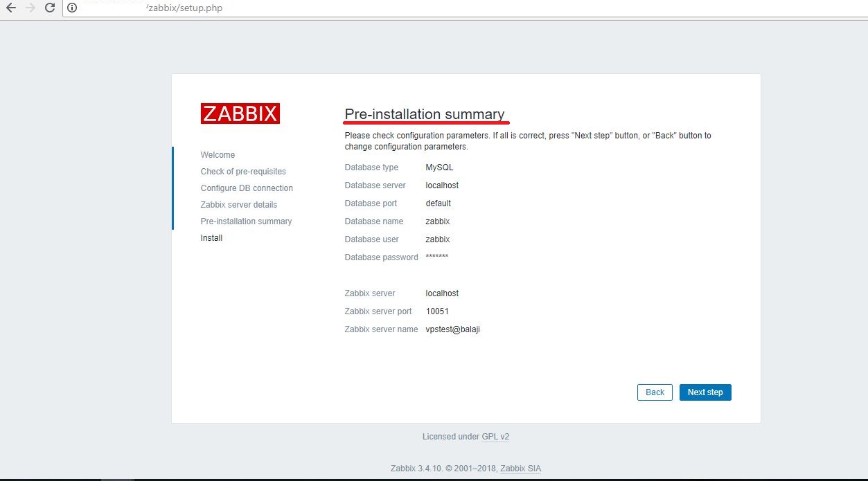The height and width of the screenshot is (481, 868).
Task: Visit the Zabbix SIA link
Action: pos(521,469)
